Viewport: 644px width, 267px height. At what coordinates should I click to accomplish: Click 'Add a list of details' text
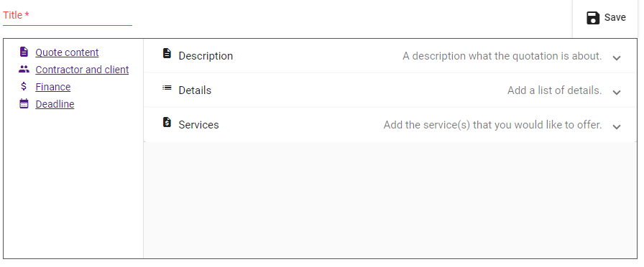point(554,90)
